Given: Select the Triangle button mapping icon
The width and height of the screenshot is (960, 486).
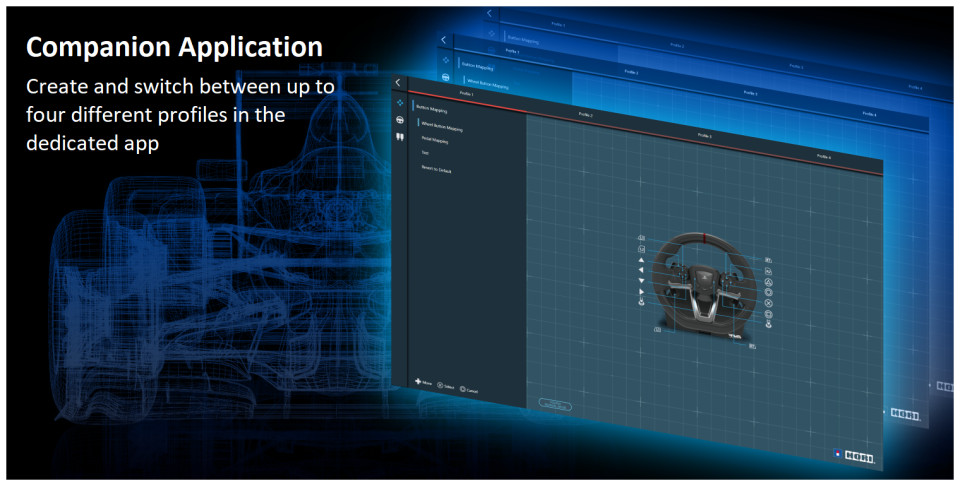Looking at the screenshot, I should coord(769,282).
